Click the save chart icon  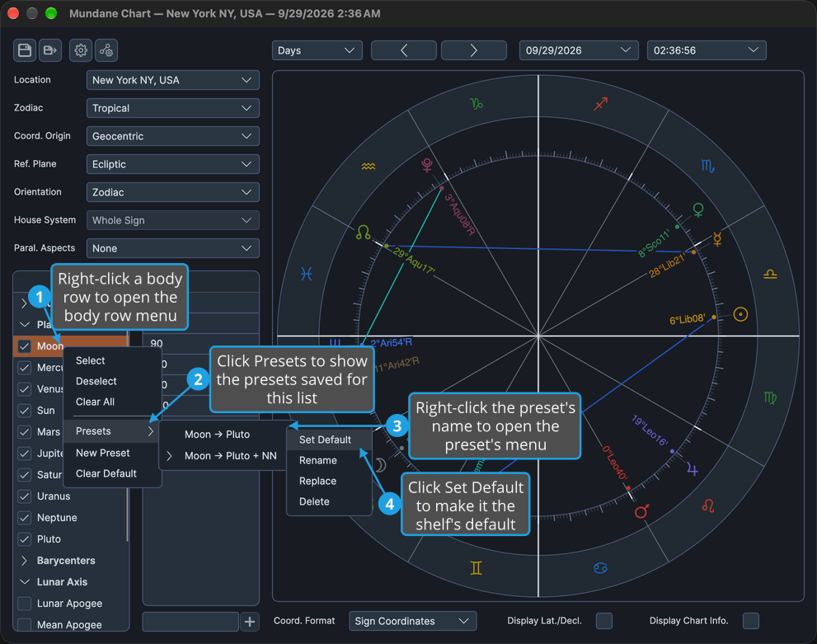pyautogui.click(x=25, y=50)
